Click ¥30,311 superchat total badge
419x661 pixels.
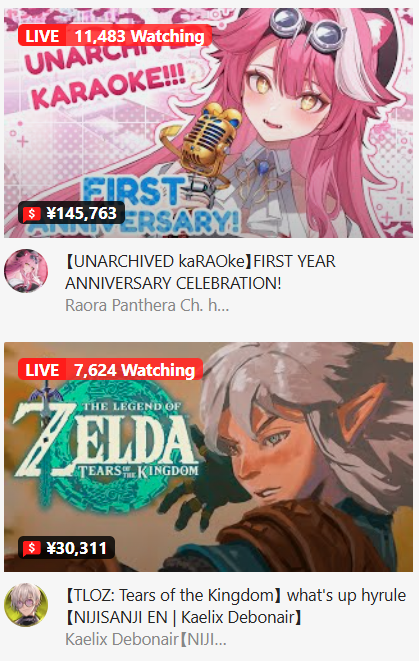(67, 548)
